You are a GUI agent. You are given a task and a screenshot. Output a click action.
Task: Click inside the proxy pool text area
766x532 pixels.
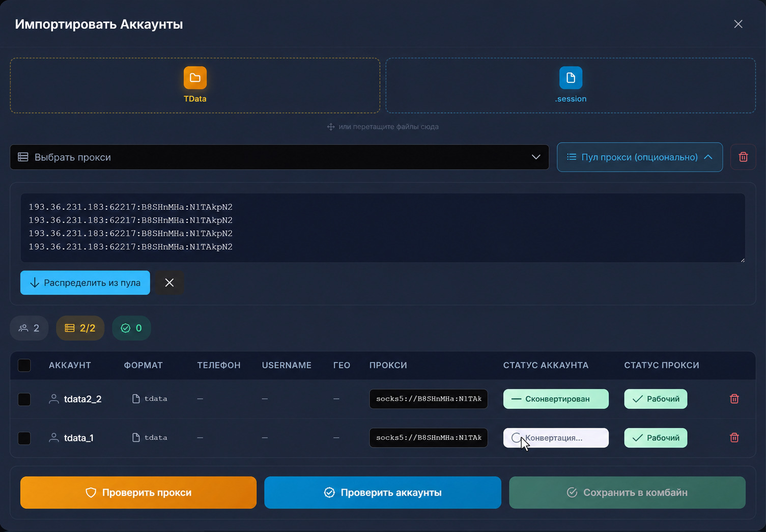click(383, 228)
